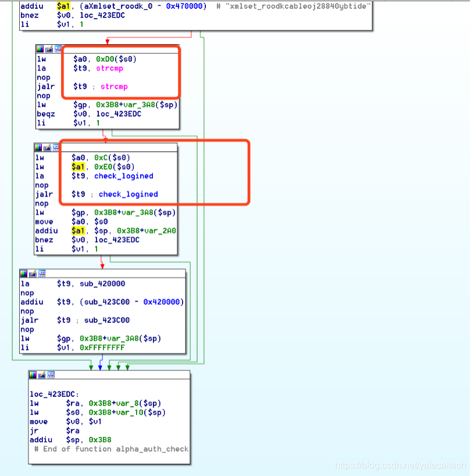The image size is (471, 476).
Task: Click the "lw $gp" line in the strcmp block
Action: point(107,105)
